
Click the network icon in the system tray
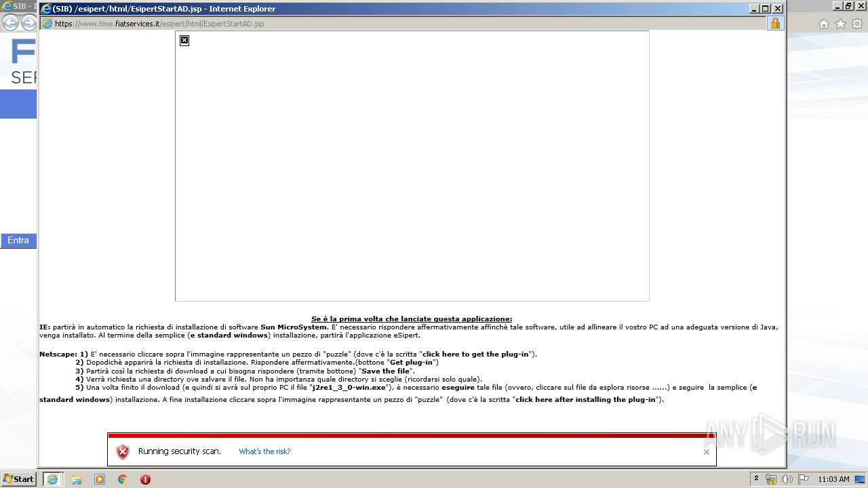pyautogui.click(x=771, y=479)
